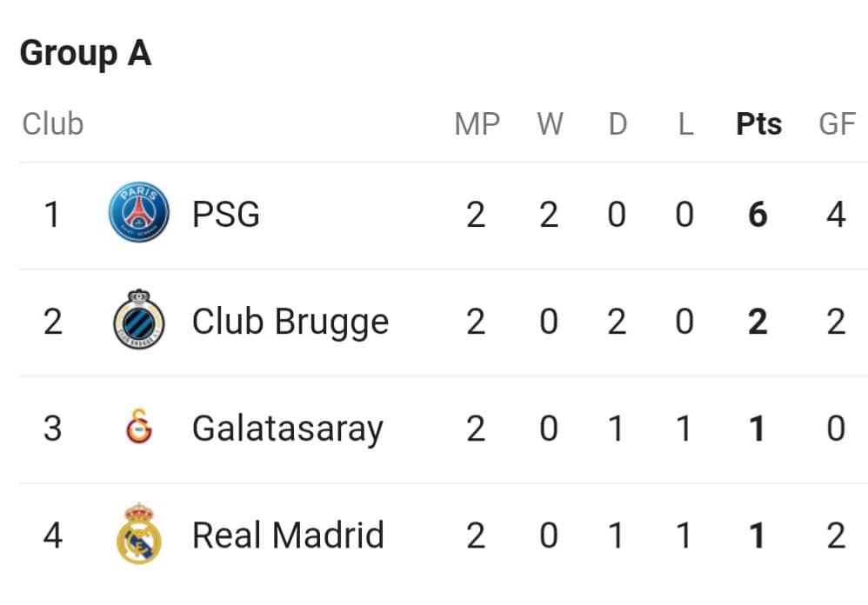Viewport: 868px width, 605px height.
Task: Click the Club Brugge crest icon
Action: tap(139, 319)
